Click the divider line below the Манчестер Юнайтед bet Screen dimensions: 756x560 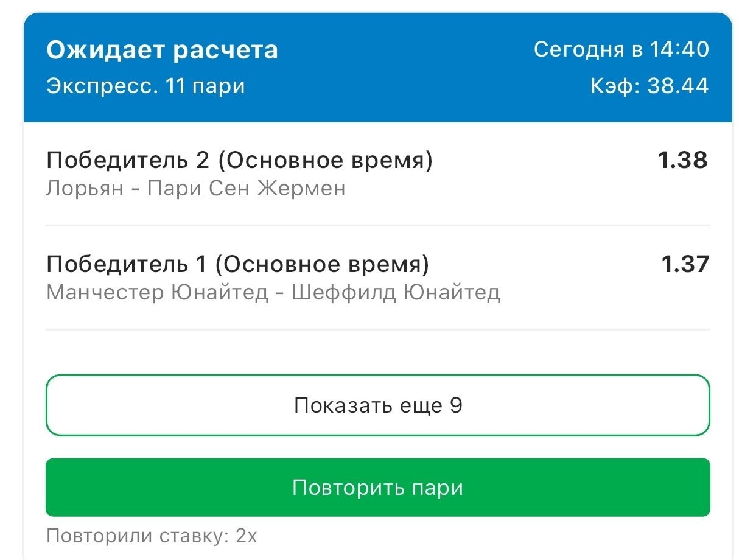tap(377, 330)
